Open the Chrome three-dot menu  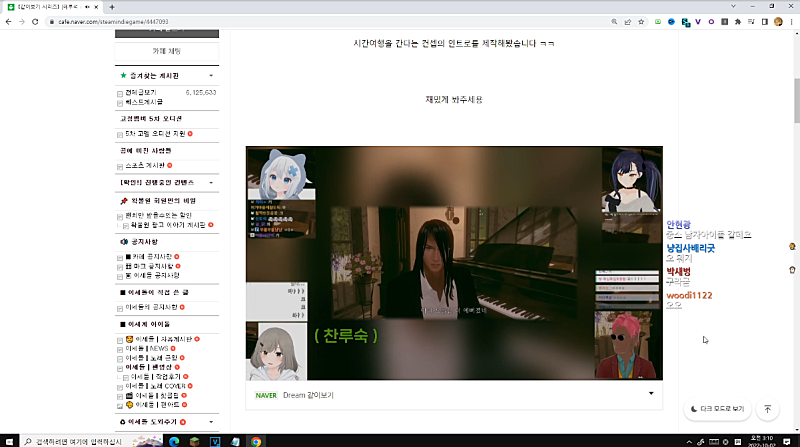[x=791, y=21]
